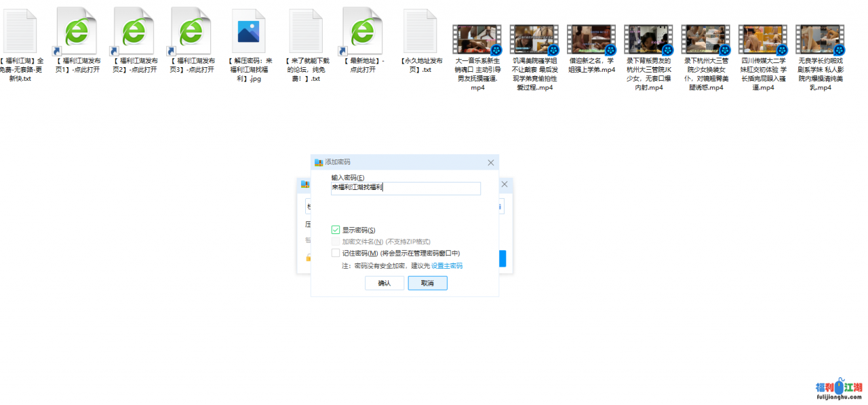Viewport: 868px width, 405px height.
Task: Click the archive icon in 添加密码 title bar
Action: 319,163
